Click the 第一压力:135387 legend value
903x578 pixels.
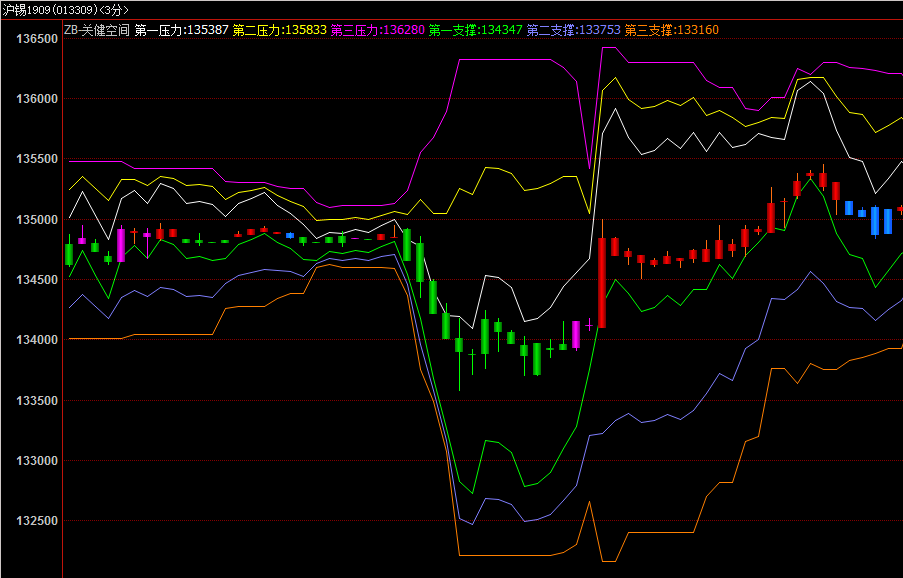[x=181, y=30]
